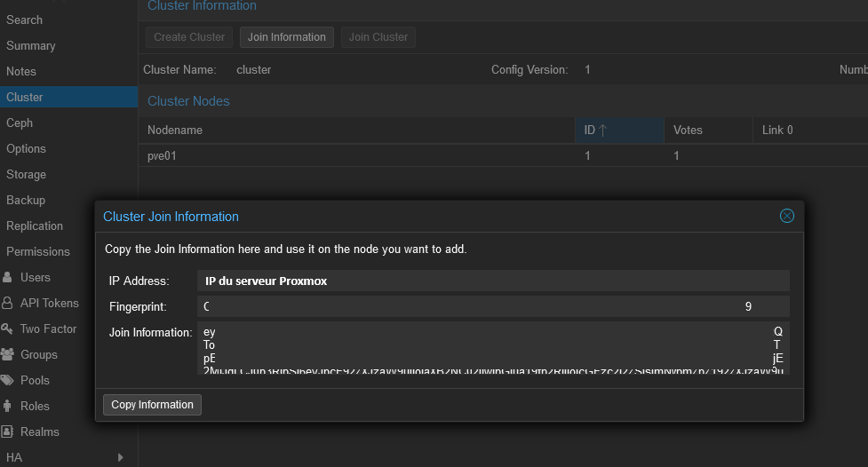Open the Permissions section in sidebar
Image resolution: width=868 pixels, height=467 pixels.
click(37, 251)
